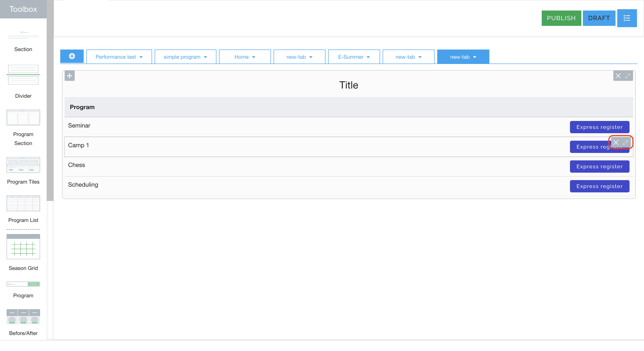Choose the Program List widget icon
The width and height of the screenshot is (644, 351).
coord(23,203)
